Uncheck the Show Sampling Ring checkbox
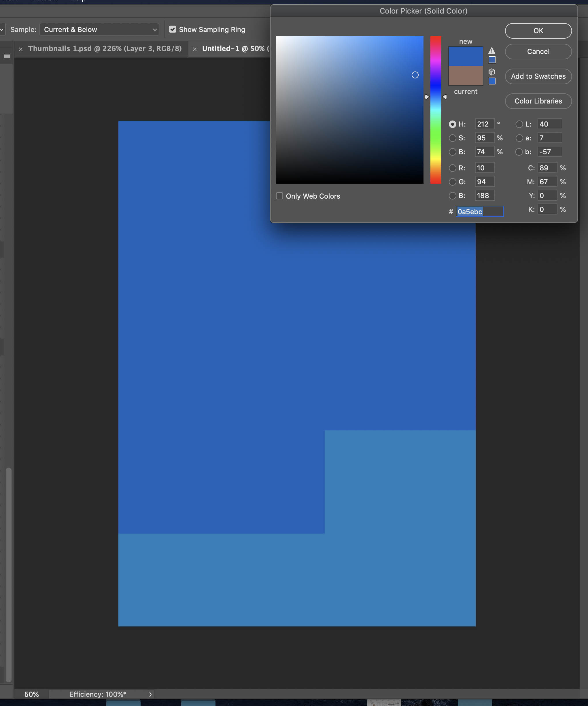Viewport: 588px width, 706px height. (x=173, y=29)
